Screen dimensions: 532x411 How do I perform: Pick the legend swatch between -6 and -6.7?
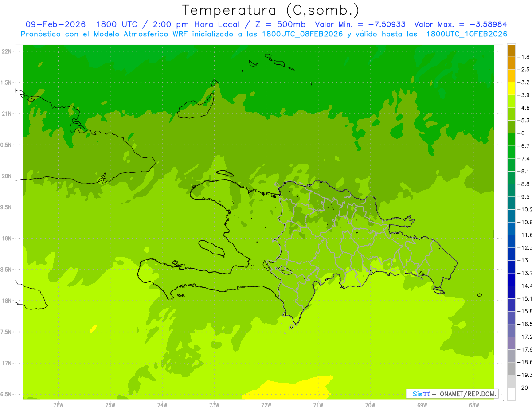point(511,140)
